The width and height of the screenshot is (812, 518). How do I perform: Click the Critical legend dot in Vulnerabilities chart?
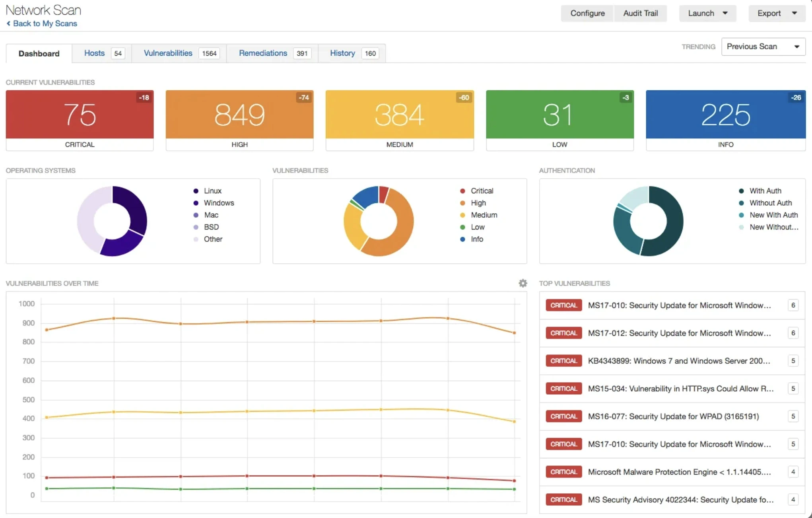tap(462, 191)
